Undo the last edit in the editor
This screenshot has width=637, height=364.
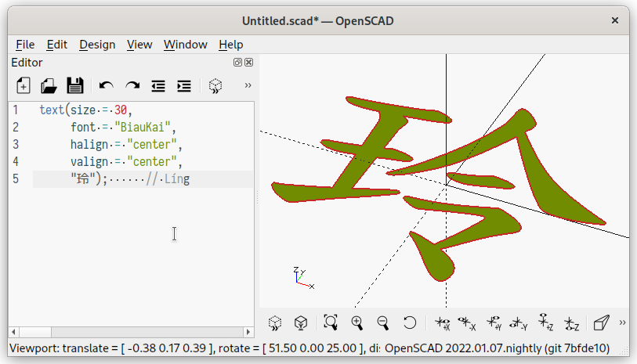pyautogui.click(x=107, y=86)
